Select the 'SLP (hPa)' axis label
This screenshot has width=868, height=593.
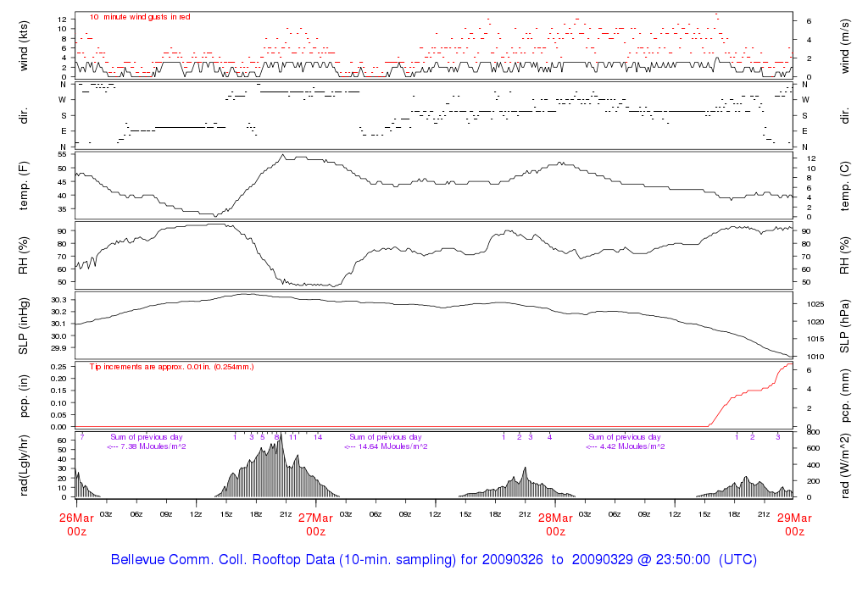pos(844,326)
